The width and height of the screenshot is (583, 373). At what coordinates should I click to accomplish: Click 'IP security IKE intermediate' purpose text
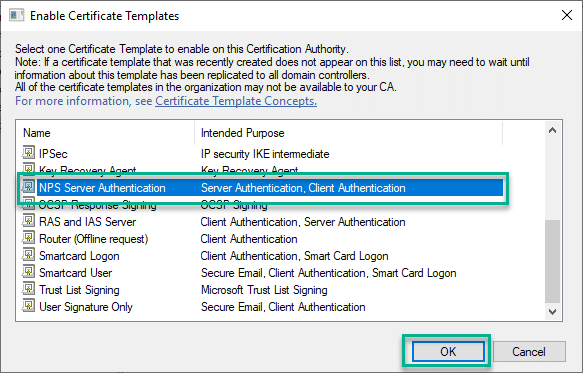[265, 154]
